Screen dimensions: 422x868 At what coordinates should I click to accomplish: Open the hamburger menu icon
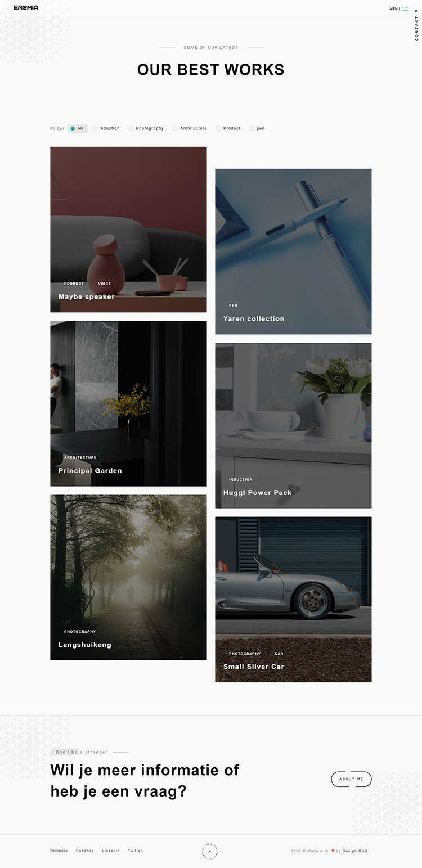point(405,8)
